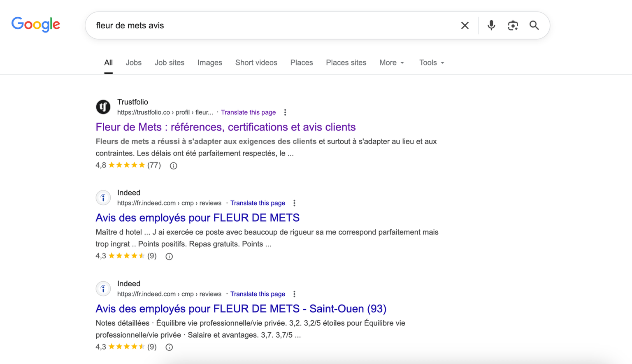Click into the search box with 'fleur de mets avis'
The height and width of the screenshot is (364, 632).
click(272, 26)
